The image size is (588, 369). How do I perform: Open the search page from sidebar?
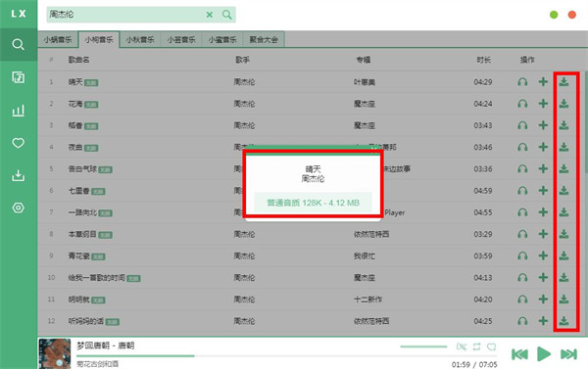coord(18,45)
